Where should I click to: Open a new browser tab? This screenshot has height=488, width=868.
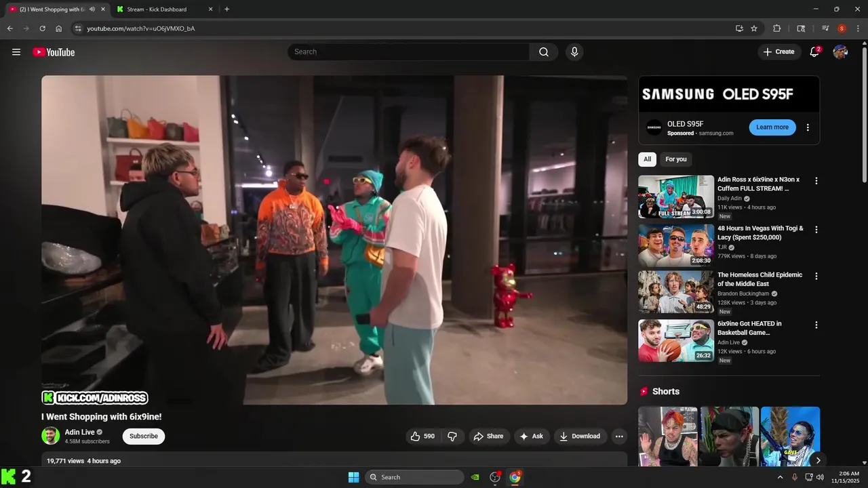226,9
